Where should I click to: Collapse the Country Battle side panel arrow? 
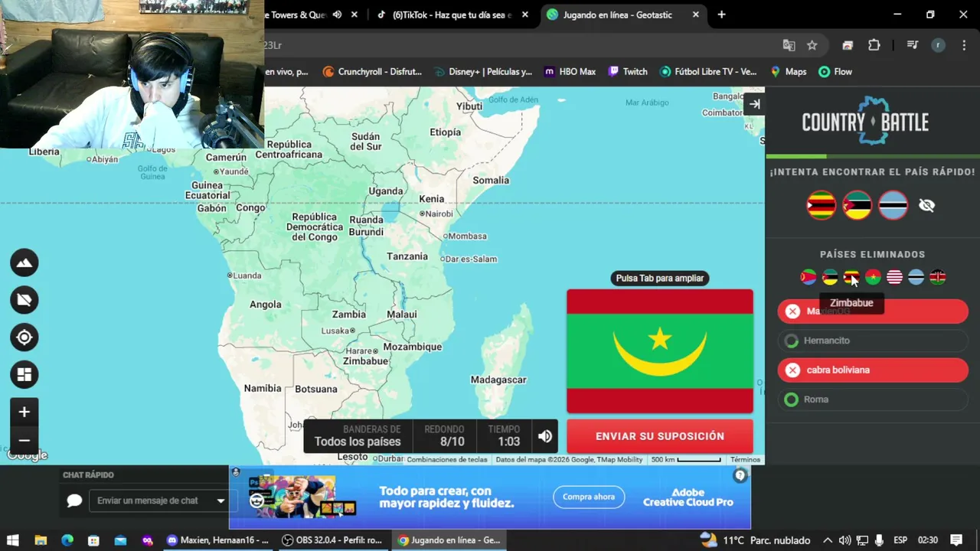(x=755, y=104)
